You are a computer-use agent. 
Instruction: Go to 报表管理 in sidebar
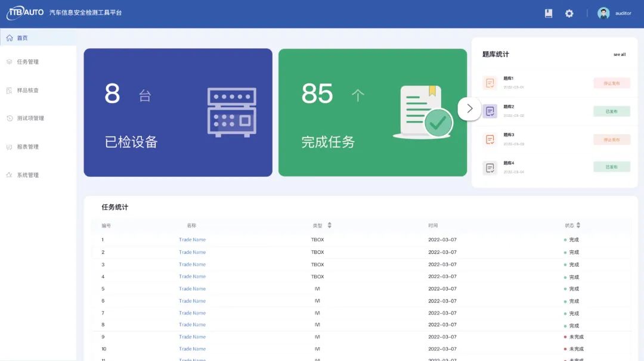tap(27, 147)
